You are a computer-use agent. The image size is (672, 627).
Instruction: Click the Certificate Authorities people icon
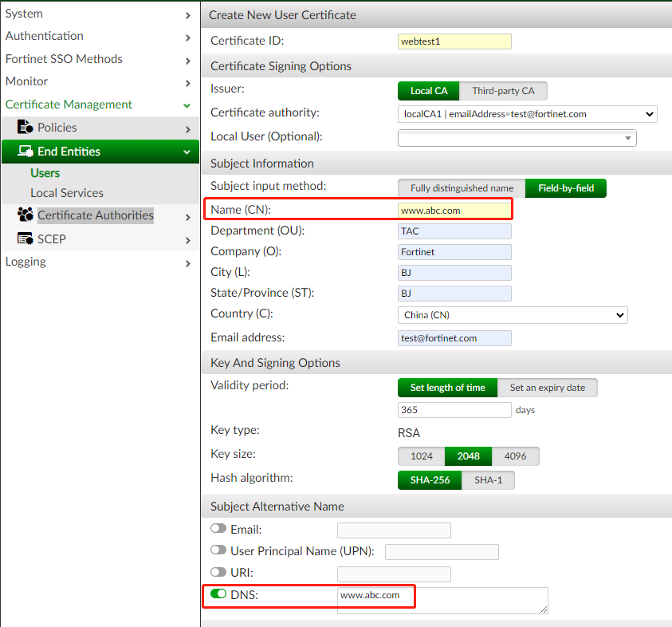(25, 215)
